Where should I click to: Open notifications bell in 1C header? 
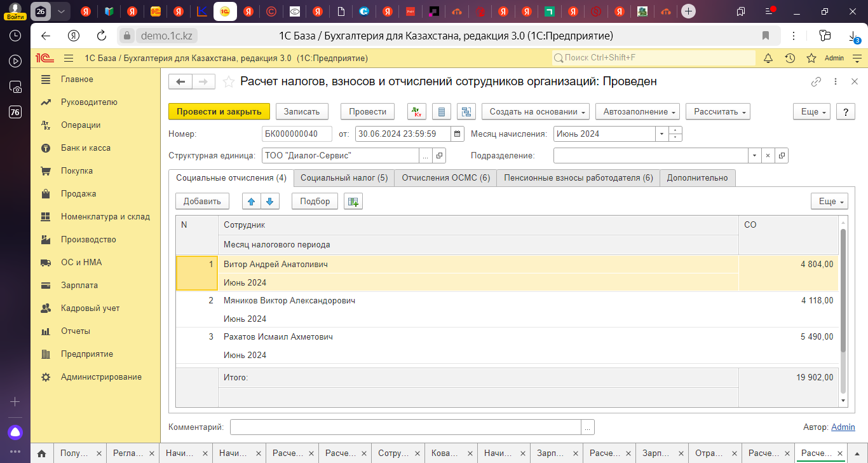click(x=768, y=58)
